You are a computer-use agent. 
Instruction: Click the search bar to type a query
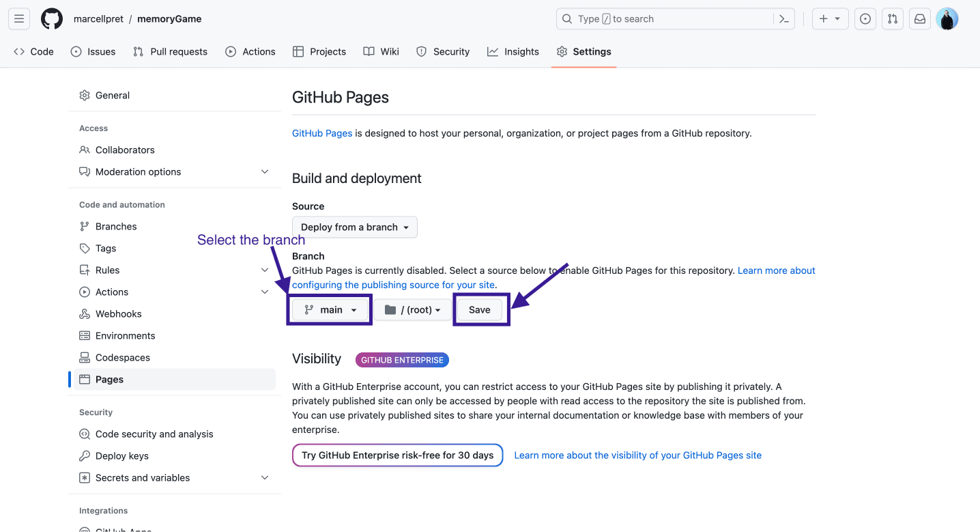(675, 18)
